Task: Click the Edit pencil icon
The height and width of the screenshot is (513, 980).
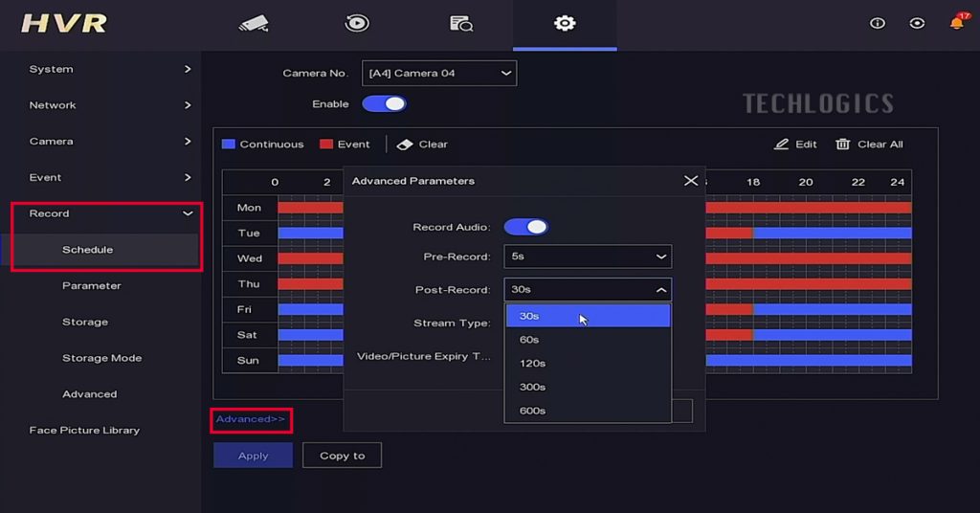Action: tap(782, 145)
